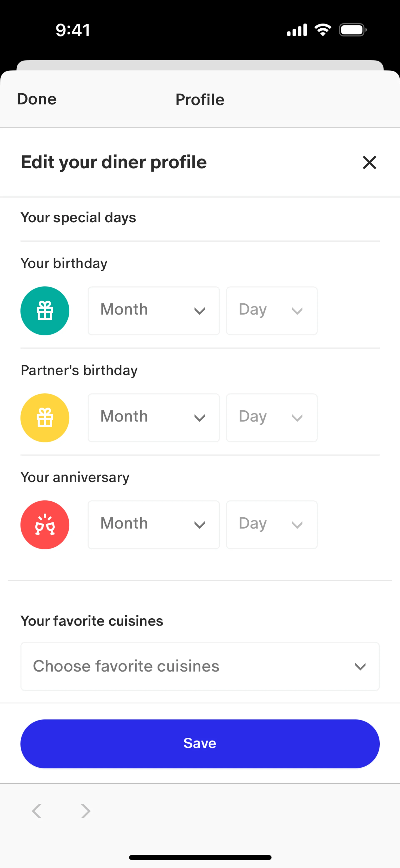Screen dimensions: 400x868
Task: Tap the Profile title in the header
Action: [x=200, y=100]
